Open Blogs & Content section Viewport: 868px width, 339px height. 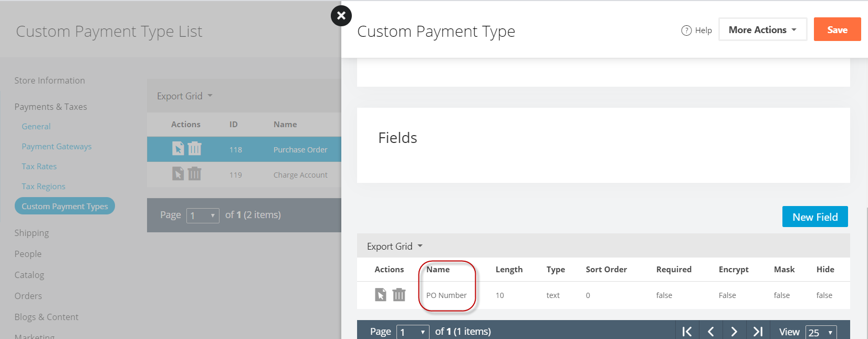[46, 317]
